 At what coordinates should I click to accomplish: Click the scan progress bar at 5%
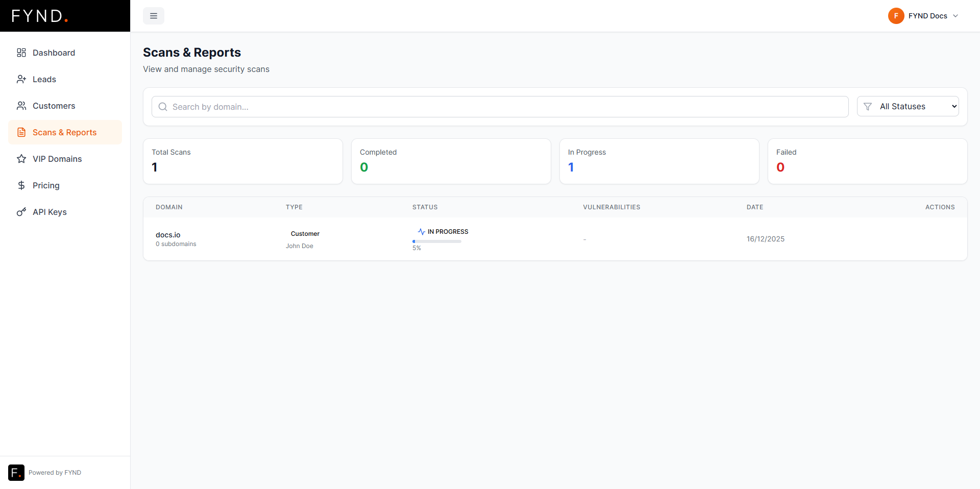(x=436, y=241)
